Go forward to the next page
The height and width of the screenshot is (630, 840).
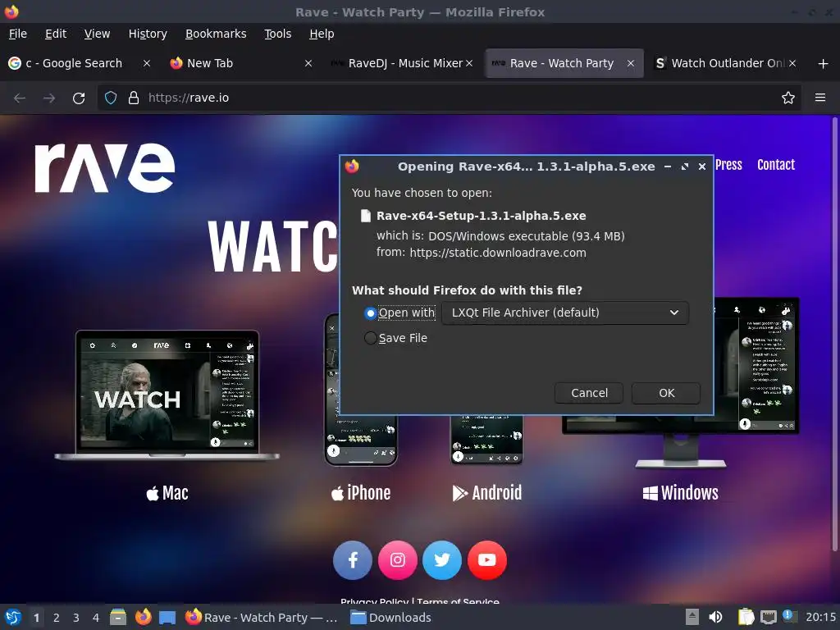tap(49, 98)
